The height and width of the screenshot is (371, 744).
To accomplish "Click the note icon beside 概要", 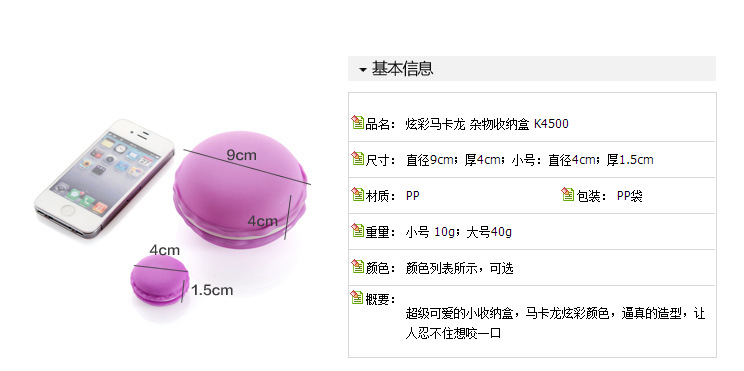I will pyautogui.click(x=357, y=297).
